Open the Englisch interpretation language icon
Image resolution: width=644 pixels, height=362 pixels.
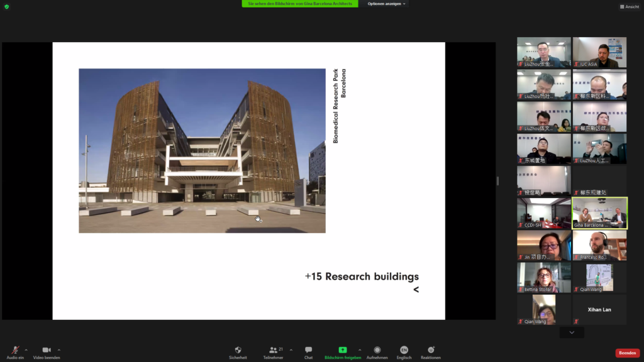pos(404,352)
